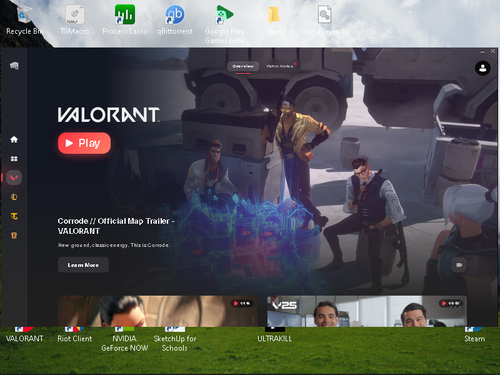Image resolution: width=500 pixels, height=375 pixels.
Task: Select the VALORANT icon in sidebar
Action: [x=14, y=178]
